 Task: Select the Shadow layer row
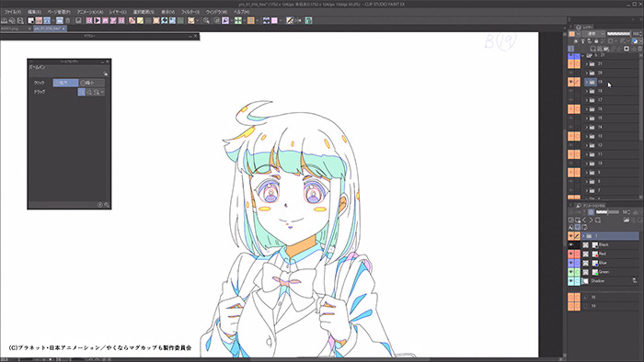[x=611, y=281]
